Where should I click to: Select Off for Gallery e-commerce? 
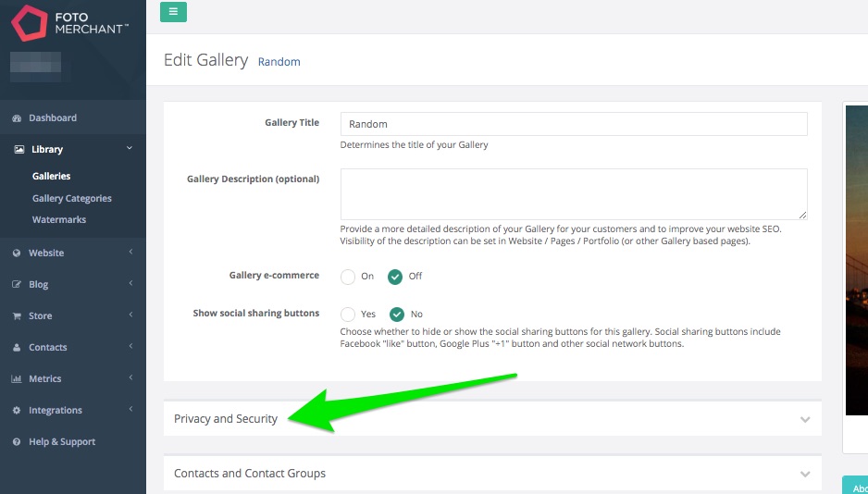click(395, 277)
